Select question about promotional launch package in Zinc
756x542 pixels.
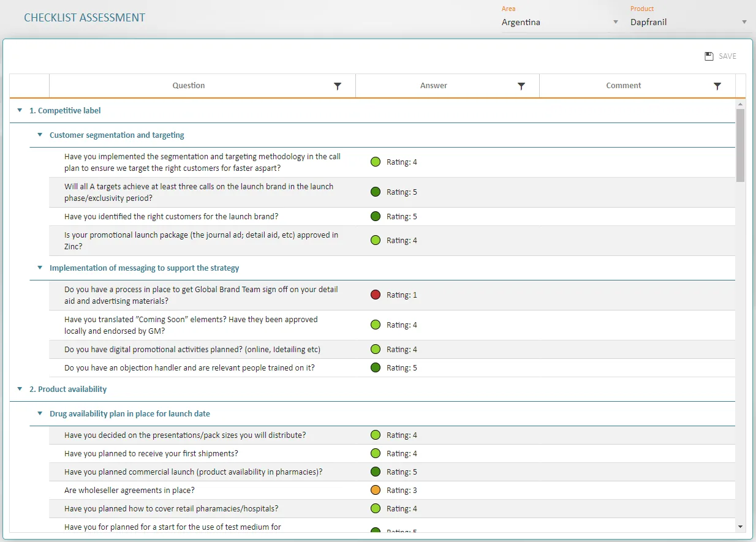click(x=201, y=241)
